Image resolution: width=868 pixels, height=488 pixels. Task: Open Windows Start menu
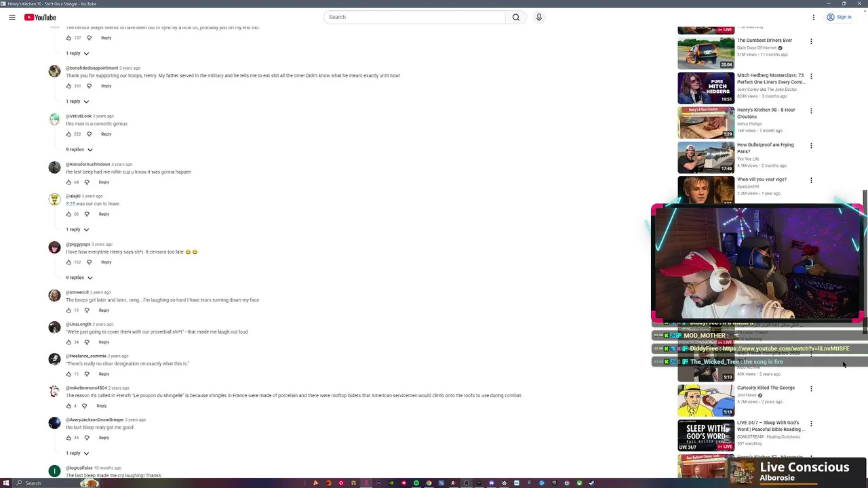tap(7, 483)
